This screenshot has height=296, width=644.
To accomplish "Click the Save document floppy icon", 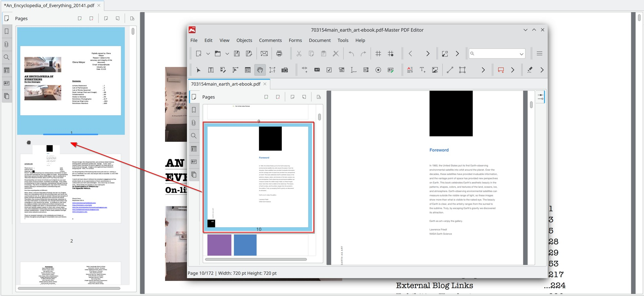I will tap(237, 54).
